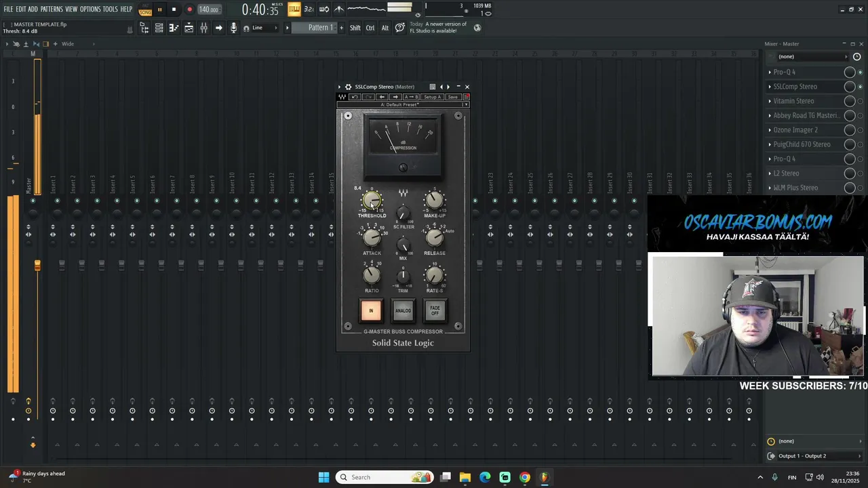Click the record button in transport
This screenshot has height=488, width=868.
[189, 9]
